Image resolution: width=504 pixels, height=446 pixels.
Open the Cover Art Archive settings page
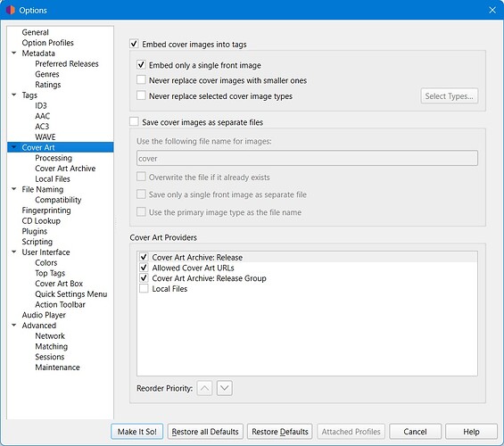point(65,169)
